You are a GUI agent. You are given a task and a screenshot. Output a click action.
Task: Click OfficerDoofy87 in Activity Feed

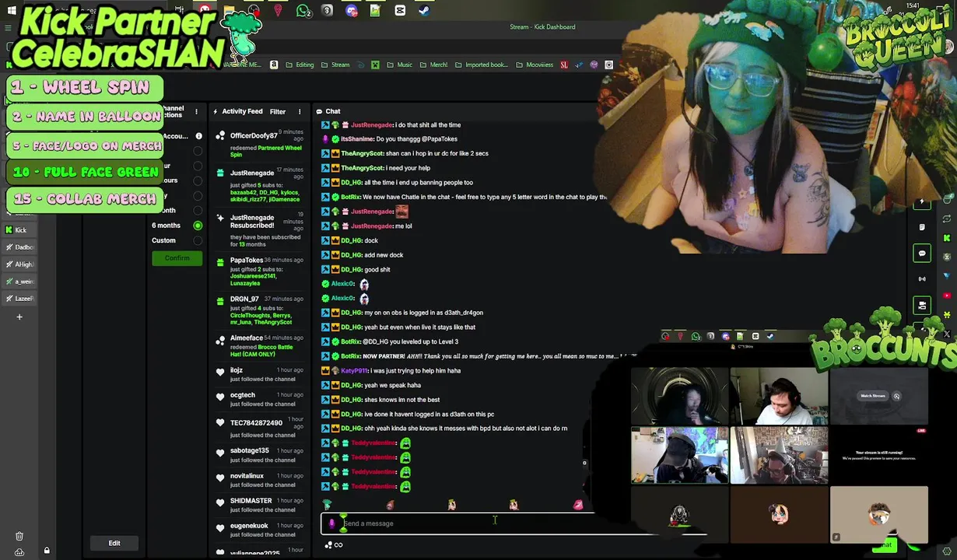point(254,136)
